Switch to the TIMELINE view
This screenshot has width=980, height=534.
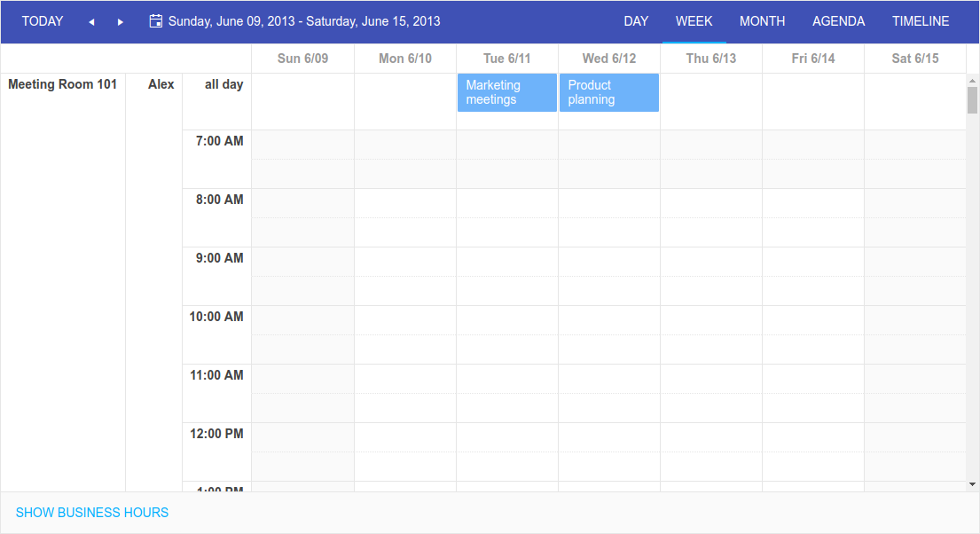[x=920, y=21]
